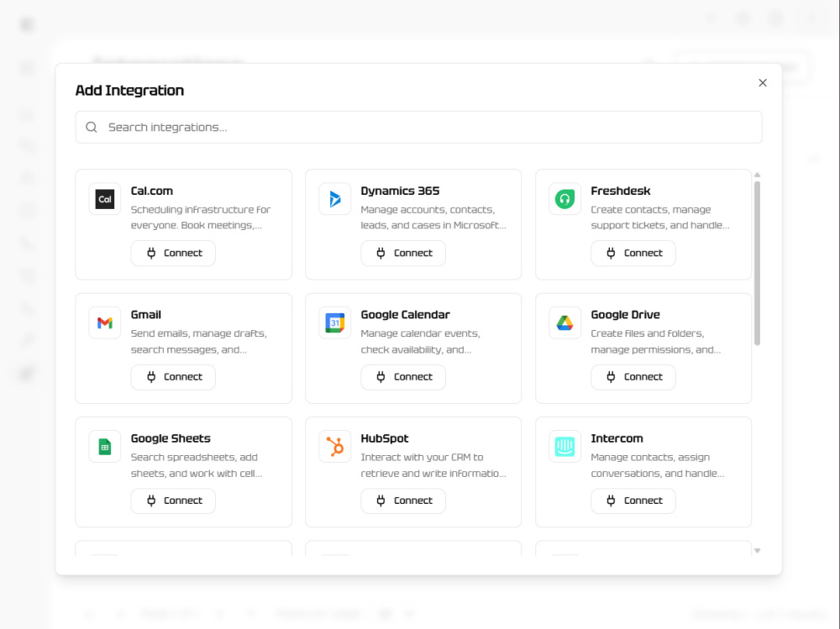This screenshot has height=629, width=840.
Task: Click 'Manage calendar events' description
Action: click(x=420, y=341)
